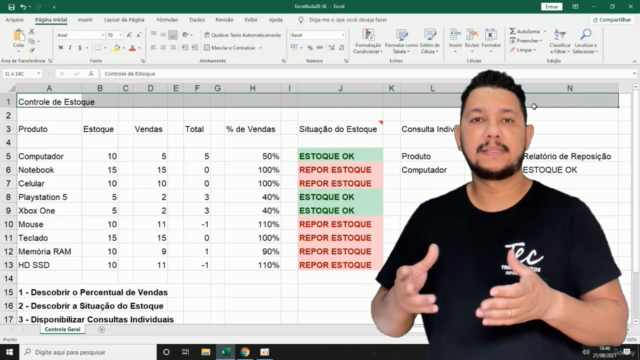Toggle underline (S) formatting
This screenshot has height=360, width=640.
(x=80, y=48)
